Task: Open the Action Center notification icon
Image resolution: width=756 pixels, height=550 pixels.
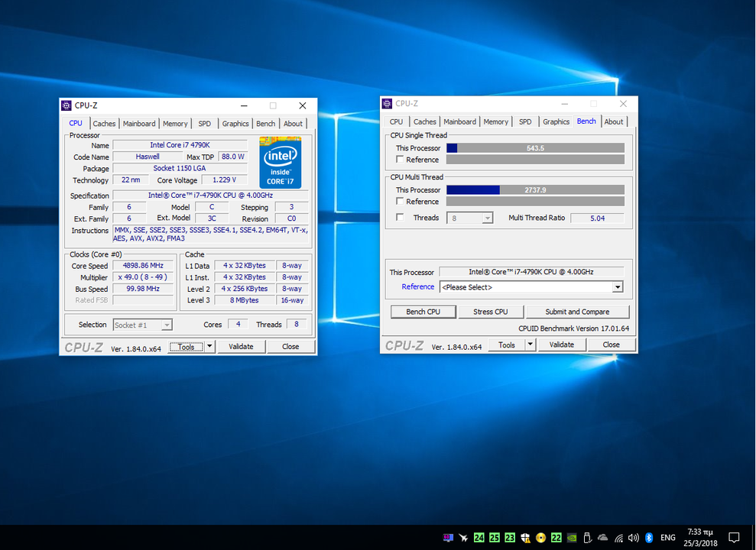Action: [734, 538]
